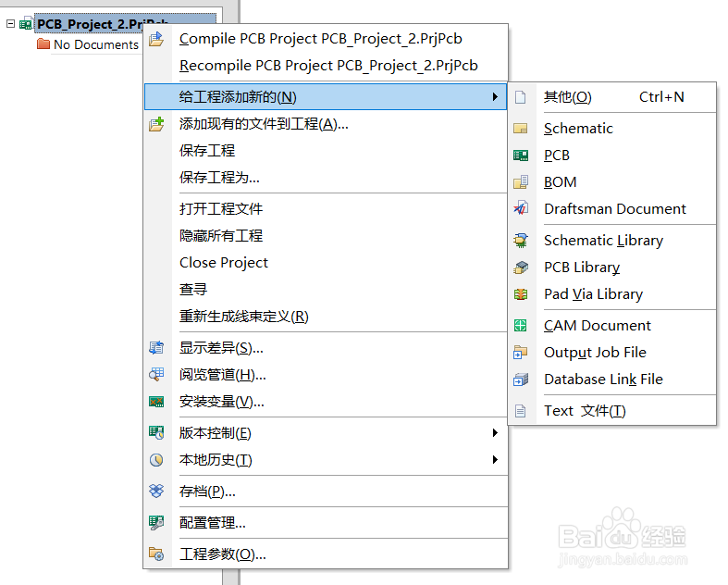Click the CAM Document icon
Viewport: 728px width, 585px height.
pos(521,325)
